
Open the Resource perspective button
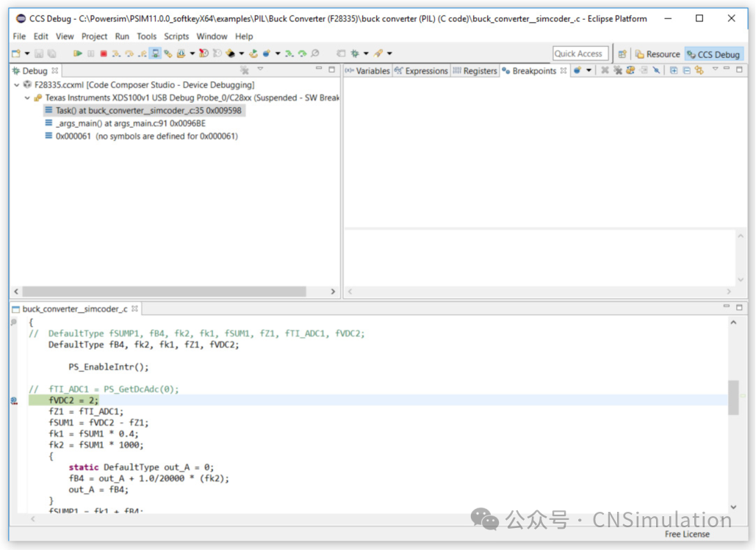click(656, 53)
